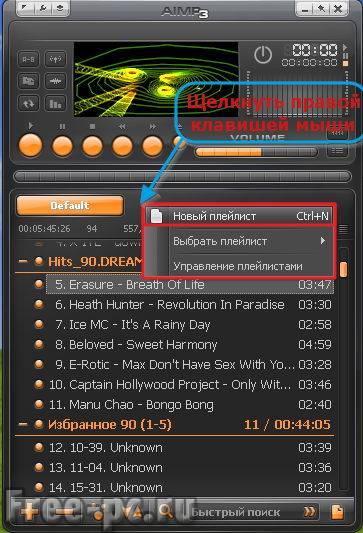
Task: Choose Управление плейлистами menu entry
Action: [x=239, y=266]
